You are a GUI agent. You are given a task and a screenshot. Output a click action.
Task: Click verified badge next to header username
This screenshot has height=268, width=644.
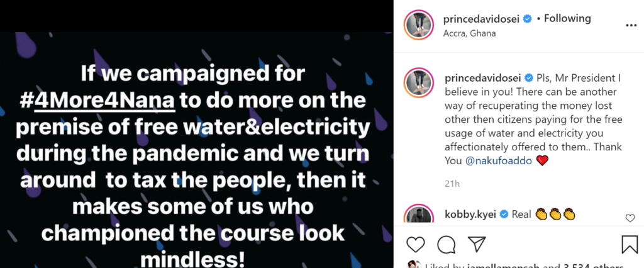point(528,19)
